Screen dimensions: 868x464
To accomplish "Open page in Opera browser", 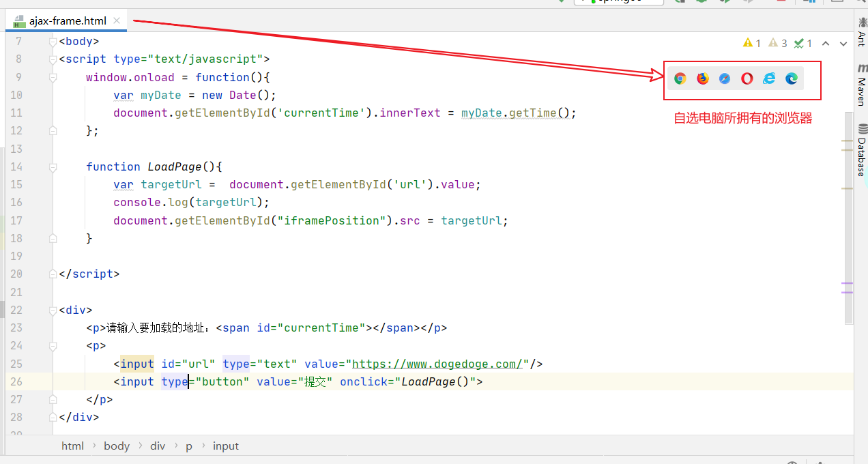I will click(x=747, y=78).
